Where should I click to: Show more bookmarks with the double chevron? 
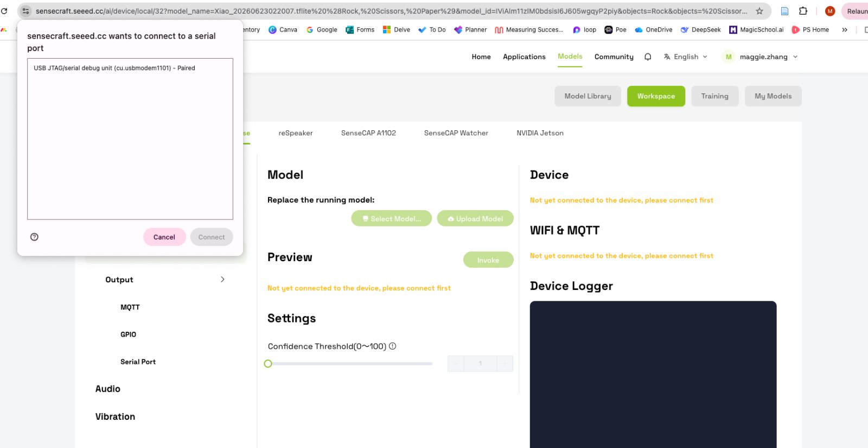(845, 30)
